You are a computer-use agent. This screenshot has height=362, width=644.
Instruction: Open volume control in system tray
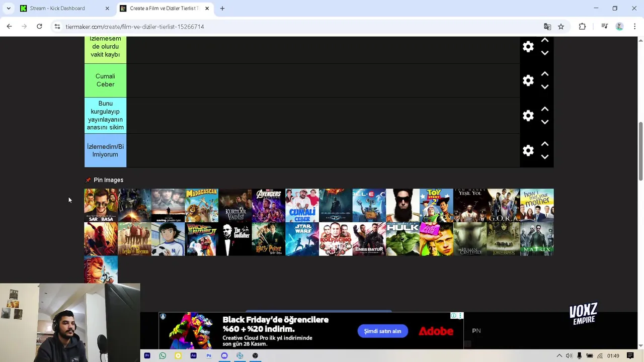569,356
